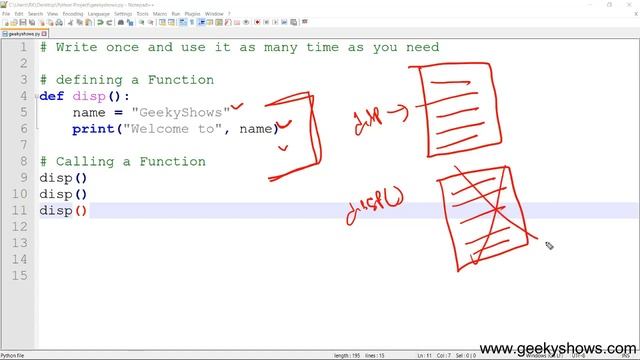Toggle Show All Characters icon

(x=191, y=22)
